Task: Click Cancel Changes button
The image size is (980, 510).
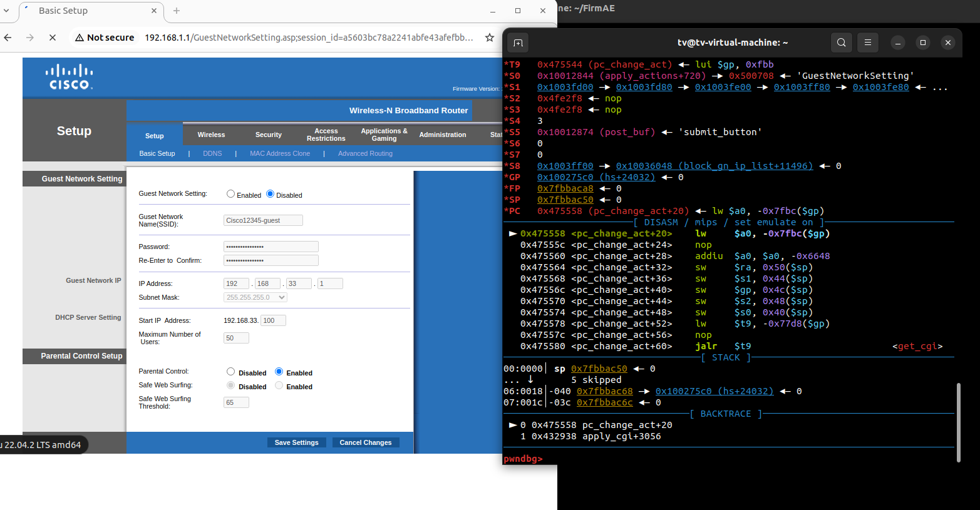Action: (x=366, y=442)
